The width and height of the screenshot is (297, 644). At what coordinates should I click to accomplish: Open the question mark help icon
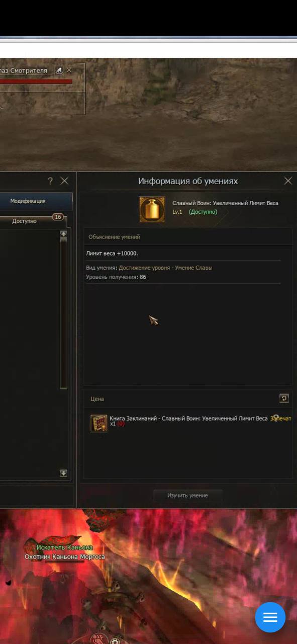(x=50, y=181)
